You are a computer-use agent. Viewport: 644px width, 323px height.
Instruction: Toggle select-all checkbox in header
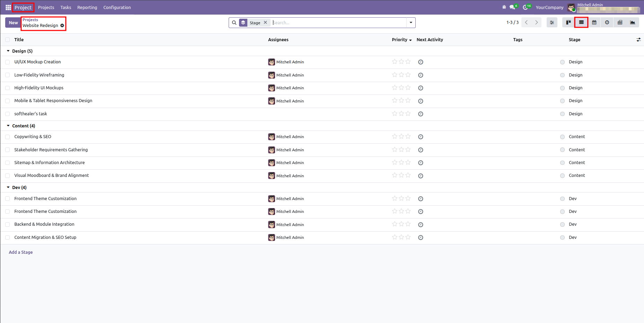click(x=8, y=40)
